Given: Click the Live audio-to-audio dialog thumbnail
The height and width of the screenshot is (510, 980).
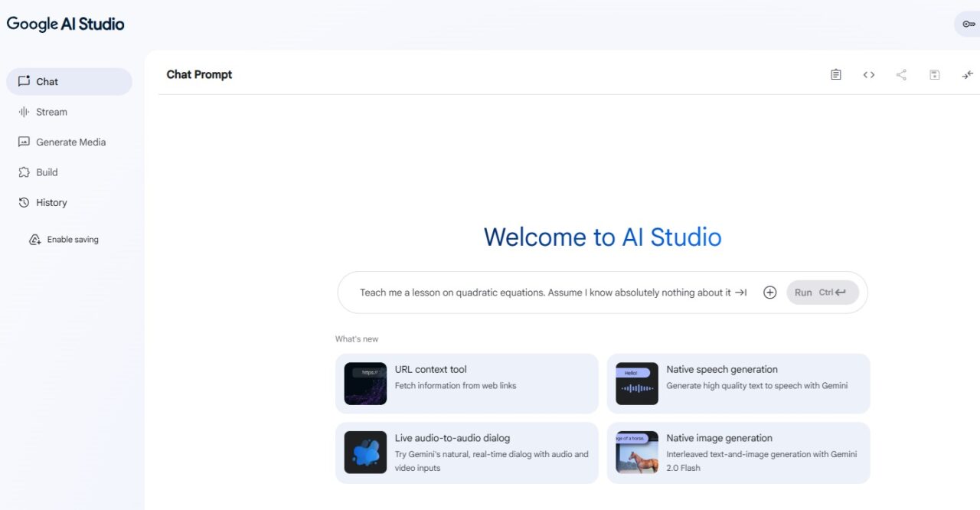Looking at the screenshot, I should 365,453.
